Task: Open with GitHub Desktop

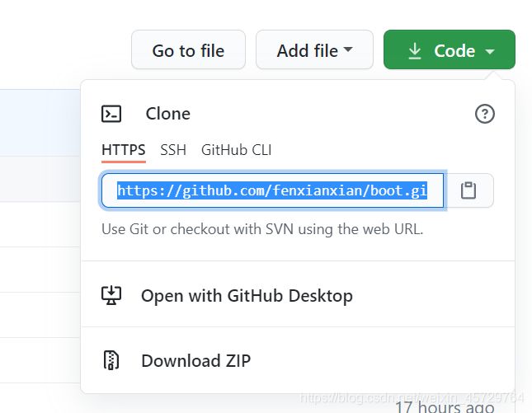Action: tap(298, 294)
